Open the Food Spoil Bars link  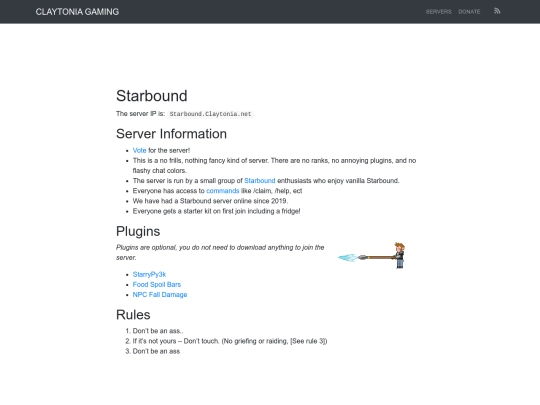157,284
